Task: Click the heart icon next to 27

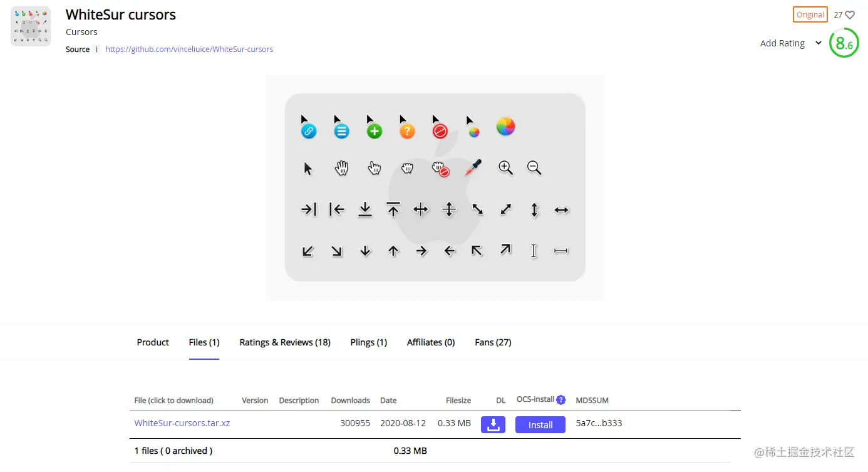Action: pyautogui.click(x=850, y=15)
